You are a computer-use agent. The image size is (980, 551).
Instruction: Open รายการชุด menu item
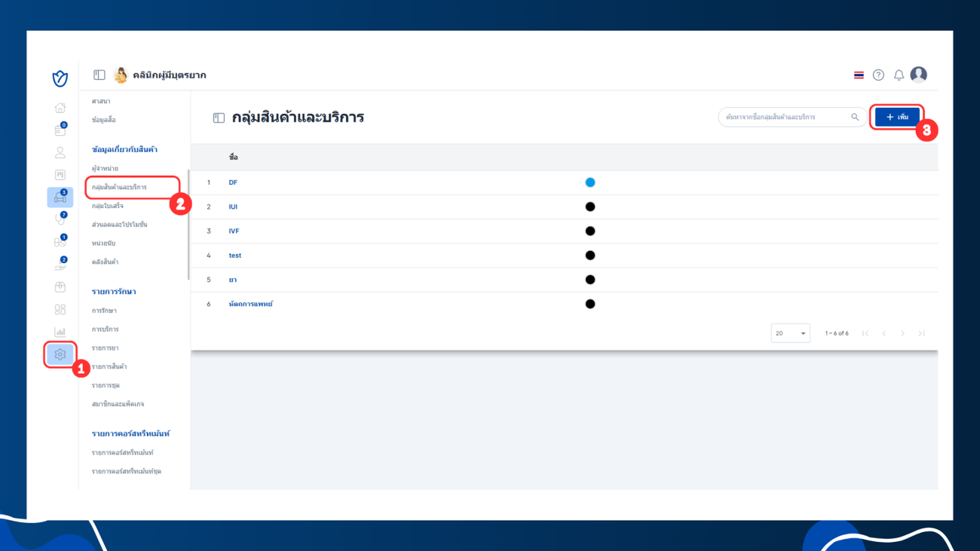(x=106, y=386)
